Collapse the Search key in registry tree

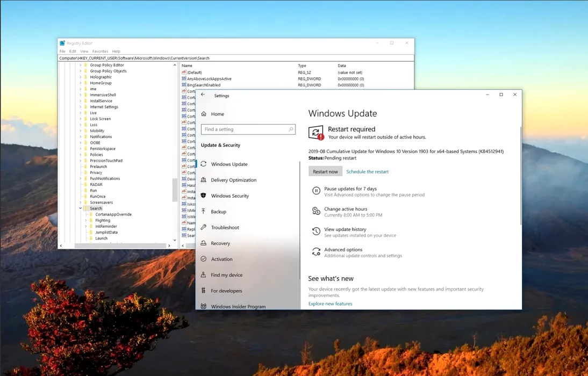80,208
